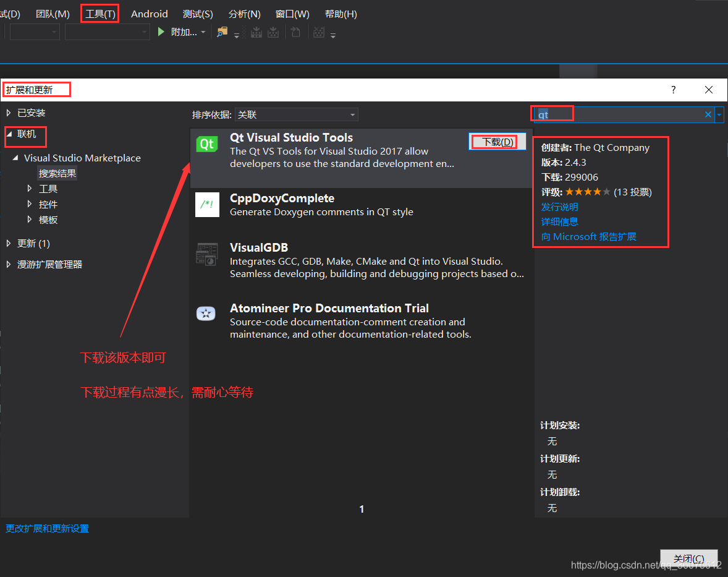Click the 下载(D) download button
The image size is (728, 577).
tap(497, 142)
